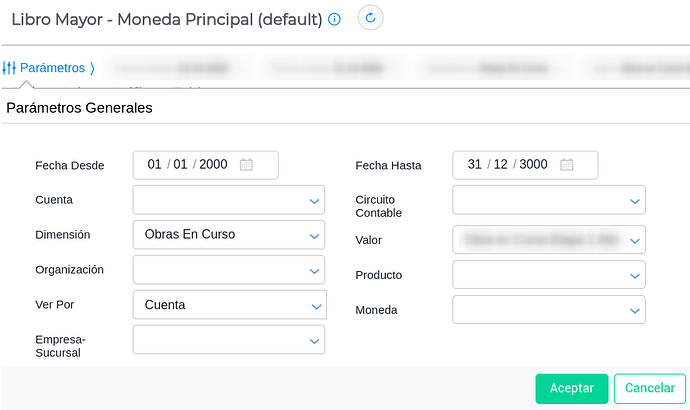Click the info icon beside the title

tap(334, 19)
